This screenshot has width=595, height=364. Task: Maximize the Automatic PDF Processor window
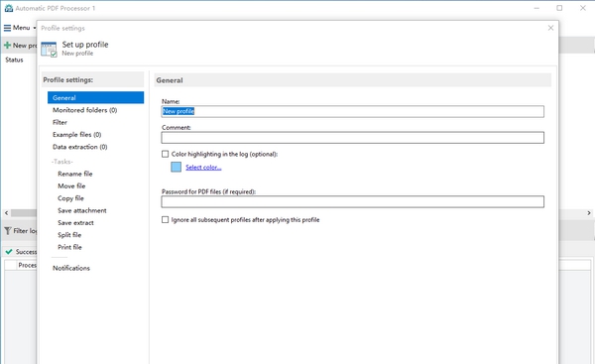tap(559, 8)
